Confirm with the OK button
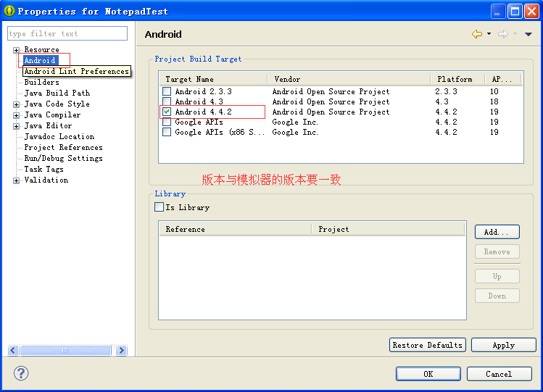The width and height of the screenshot is (543, 392). [x=428, y=374]
